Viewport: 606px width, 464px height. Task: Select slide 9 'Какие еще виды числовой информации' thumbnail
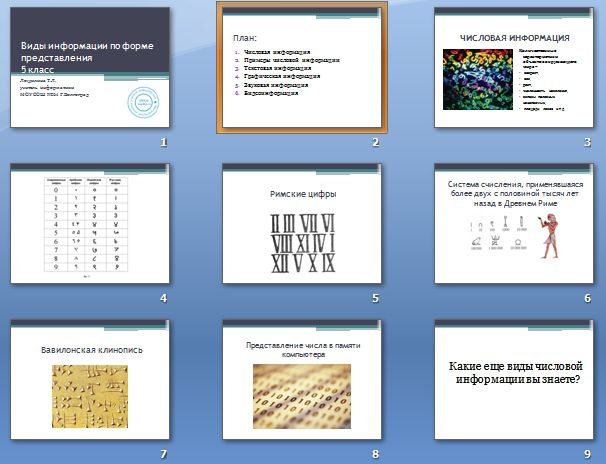tap(514, 379)
